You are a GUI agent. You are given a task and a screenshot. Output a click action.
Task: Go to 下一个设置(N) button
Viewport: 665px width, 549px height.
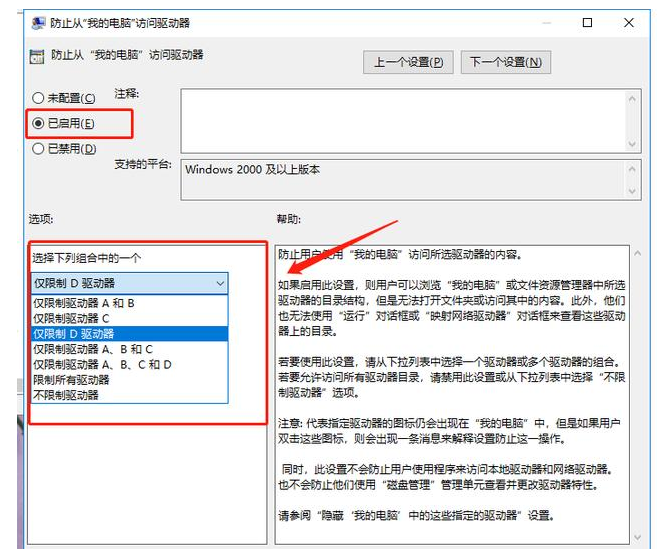click(506, 62)
